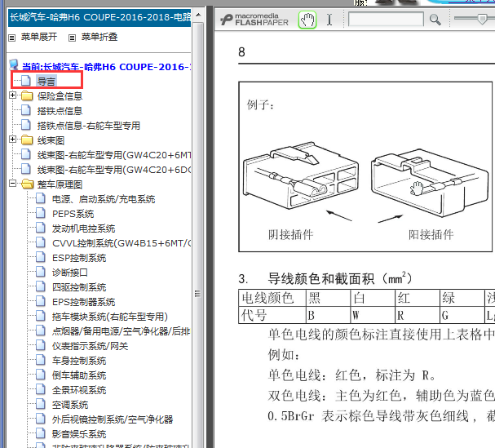Click the icon beside 菜单折叠
The width and height of the screenshot is (495, 448).
click(73, 38)
